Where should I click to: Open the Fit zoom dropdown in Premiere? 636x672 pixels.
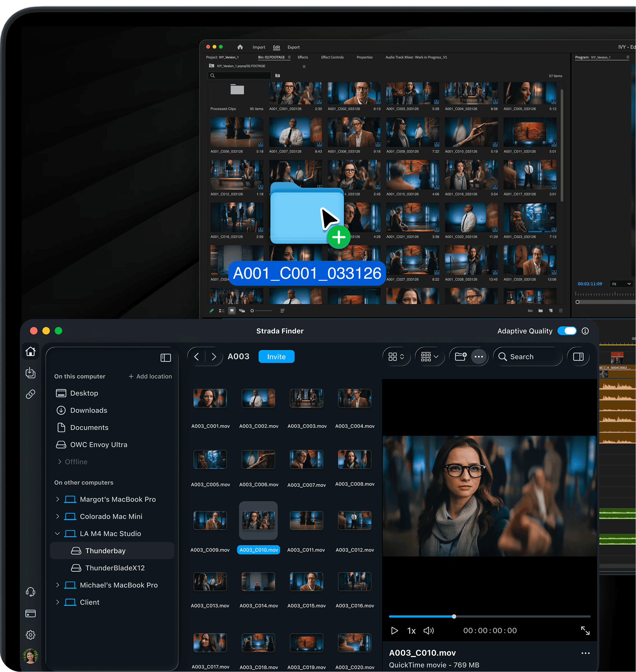[621, 284]
